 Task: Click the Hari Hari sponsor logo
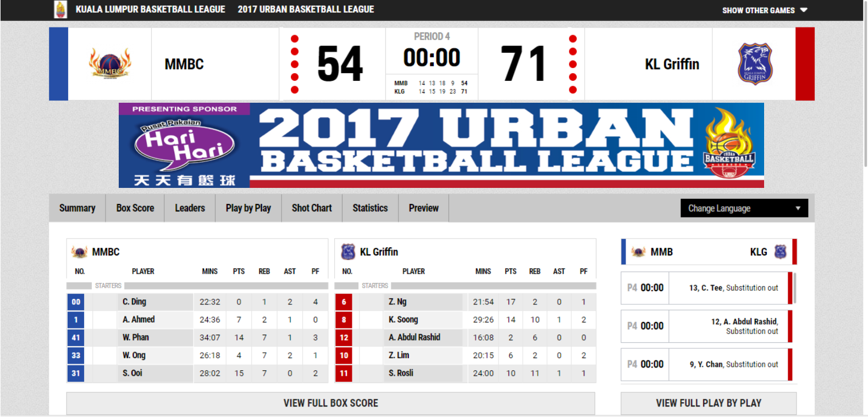click(x=184, y=146)
